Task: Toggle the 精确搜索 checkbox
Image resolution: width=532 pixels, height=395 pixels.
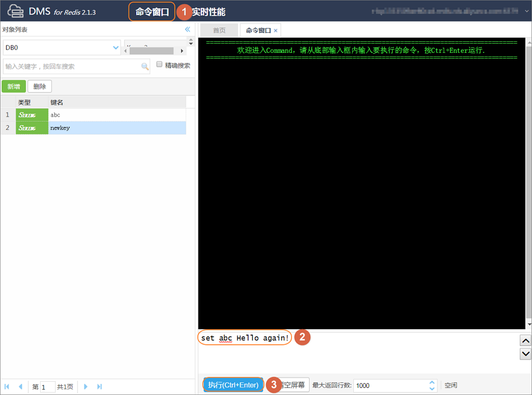Action: click(159, 64)
